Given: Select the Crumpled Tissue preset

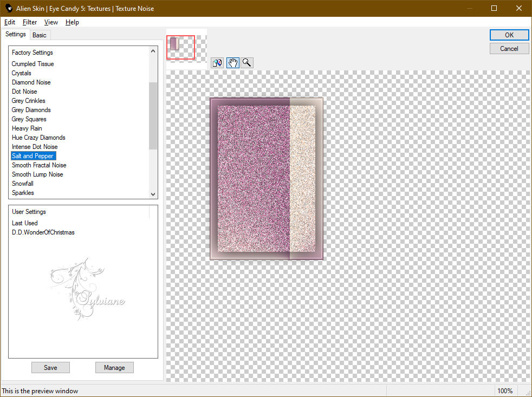Looking at the screenshot, I should click(33, 64).
